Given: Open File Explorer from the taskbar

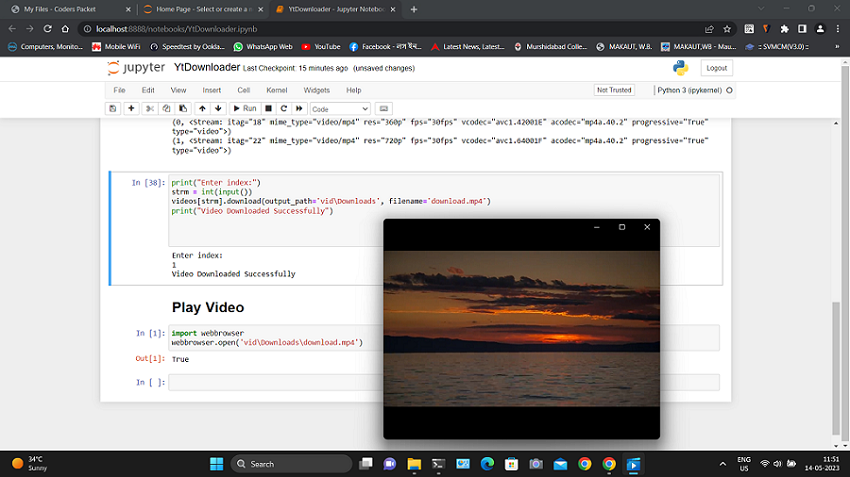Looking at the screenshot, I should tap(414, 464).
